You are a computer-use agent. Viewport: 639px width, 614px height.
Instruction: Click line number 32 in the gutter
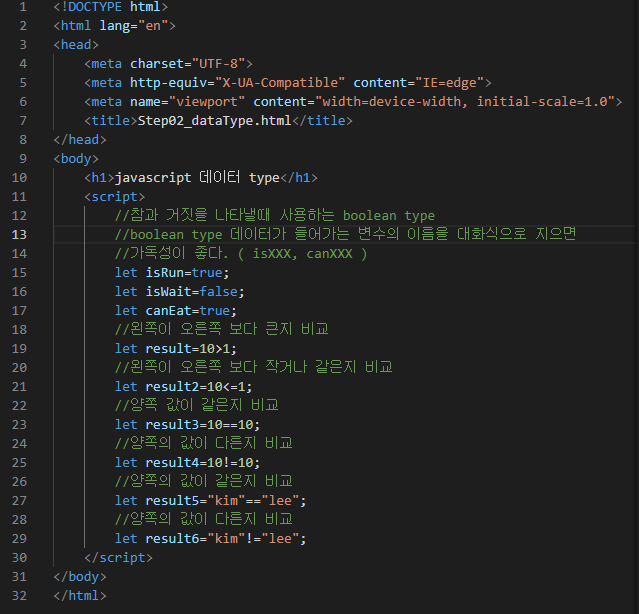(19, 596)
